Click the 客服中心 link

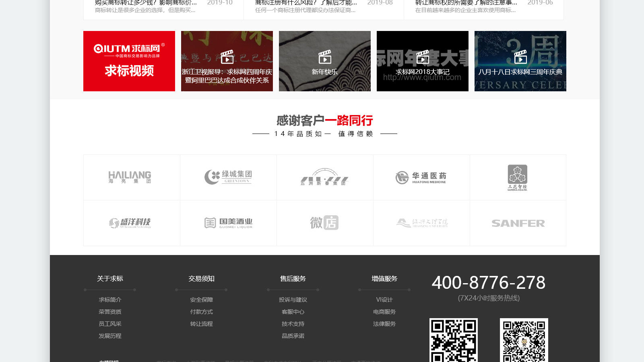pyautogui.click(x=293, y=312)
